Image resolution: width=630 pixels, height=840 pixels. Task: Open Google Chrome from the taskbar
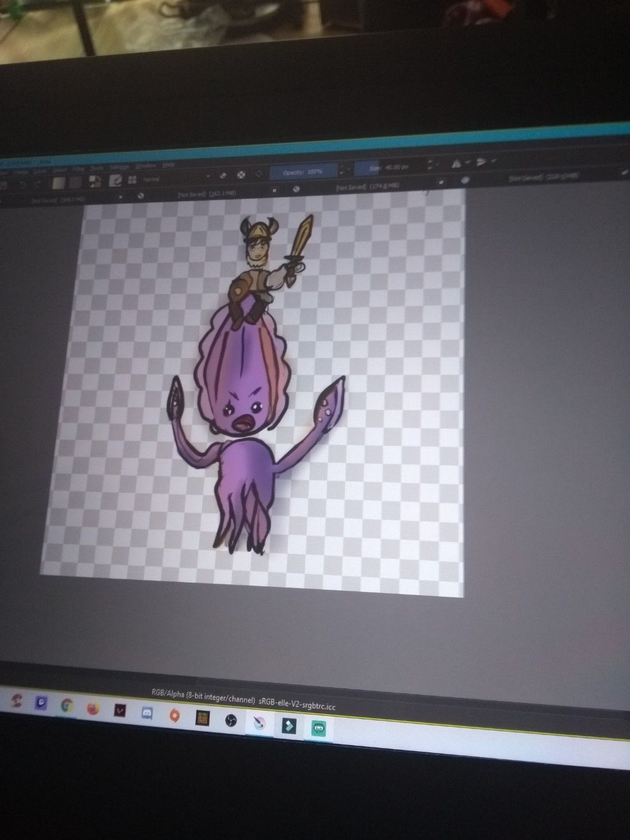pyautogui.click(x=67, y=705)
